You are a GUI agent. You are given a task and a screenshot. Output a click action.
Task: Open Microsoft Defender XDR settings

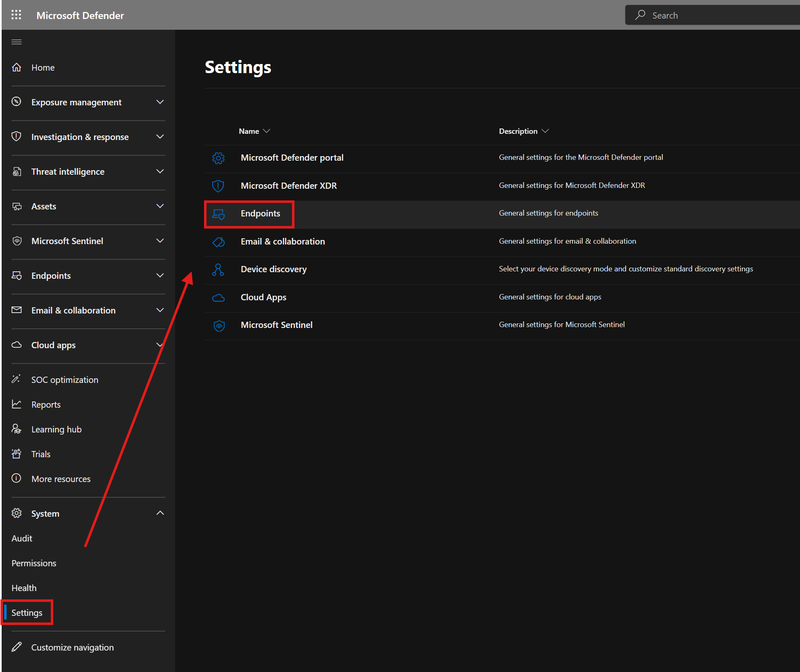(x=502, y=187)
